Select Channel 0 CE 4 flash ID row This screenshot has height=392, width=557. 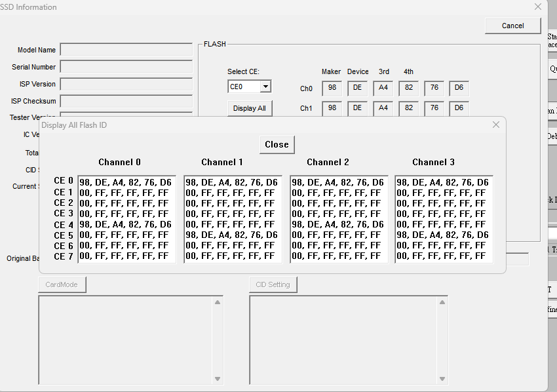(x=127, y=224)
